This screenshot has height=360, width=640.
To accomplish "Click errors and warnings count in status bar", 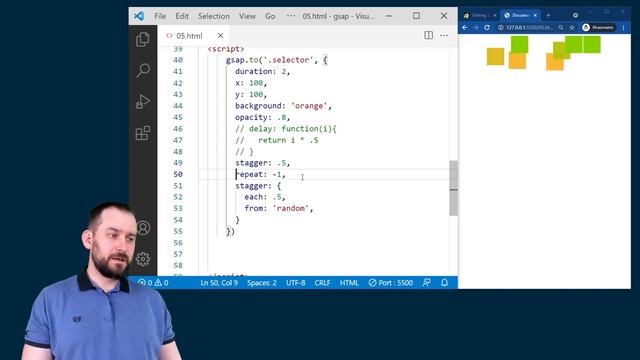I will point(153,283).
